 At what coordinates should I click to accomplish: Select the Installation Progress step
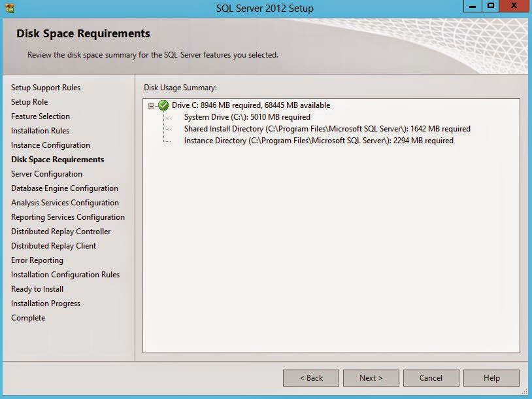[46, 304]
